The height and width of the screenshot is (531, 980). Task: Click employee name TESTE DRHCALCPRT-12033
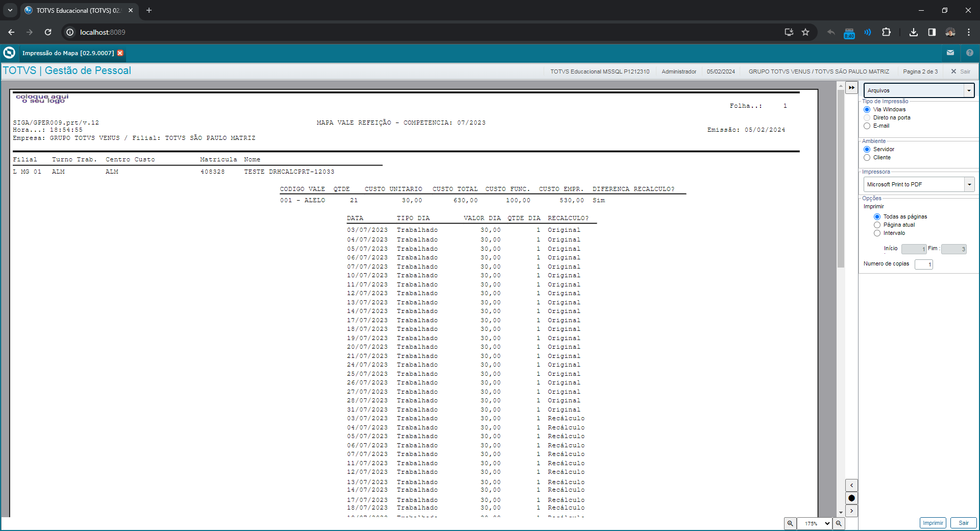[289, 172]
